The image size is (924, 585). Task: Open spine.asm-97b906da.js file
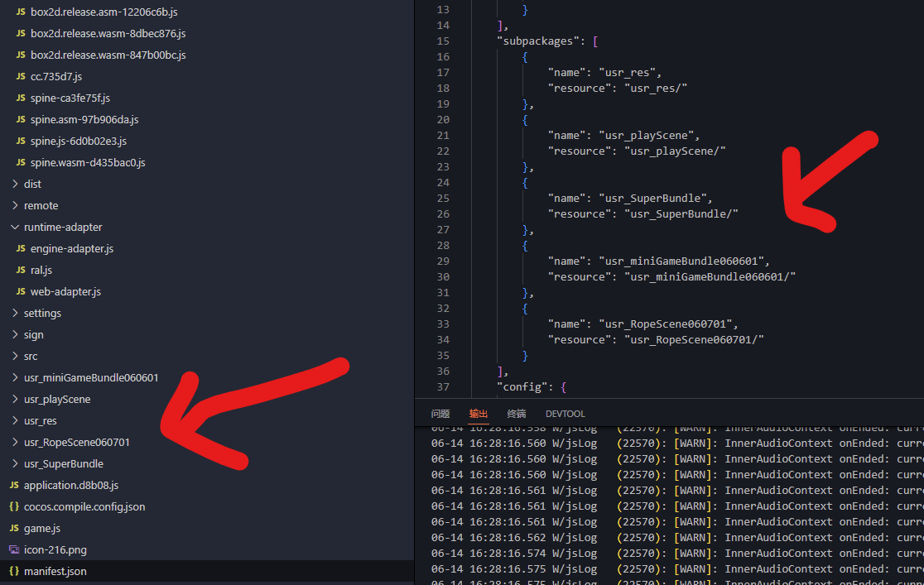click(84, 120)
